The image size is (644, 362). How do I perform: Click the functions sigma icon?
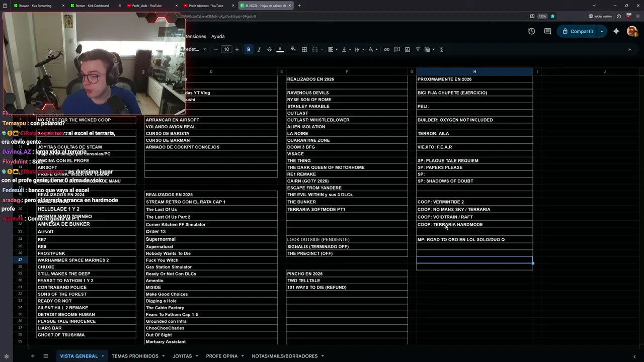point(441,49)
